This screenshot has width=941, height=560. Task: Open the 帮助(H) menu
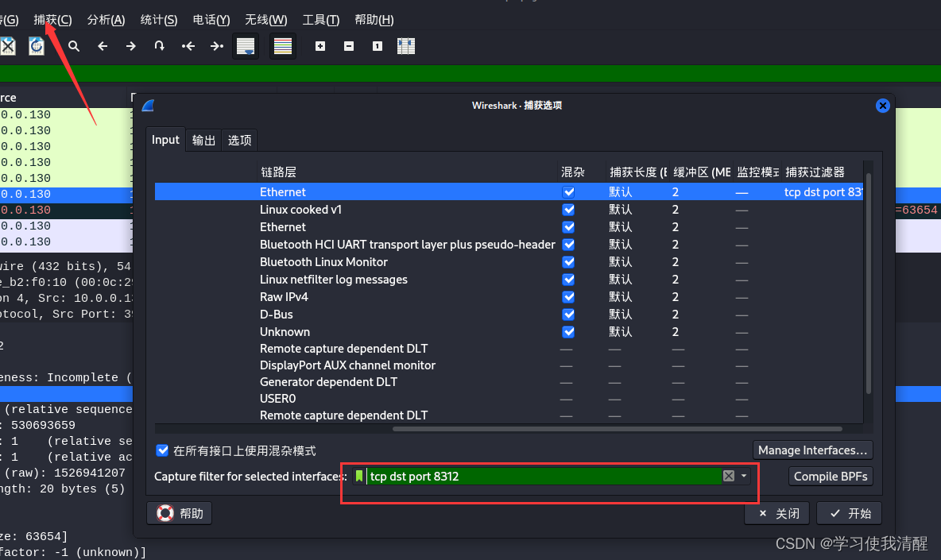(374, 20)
